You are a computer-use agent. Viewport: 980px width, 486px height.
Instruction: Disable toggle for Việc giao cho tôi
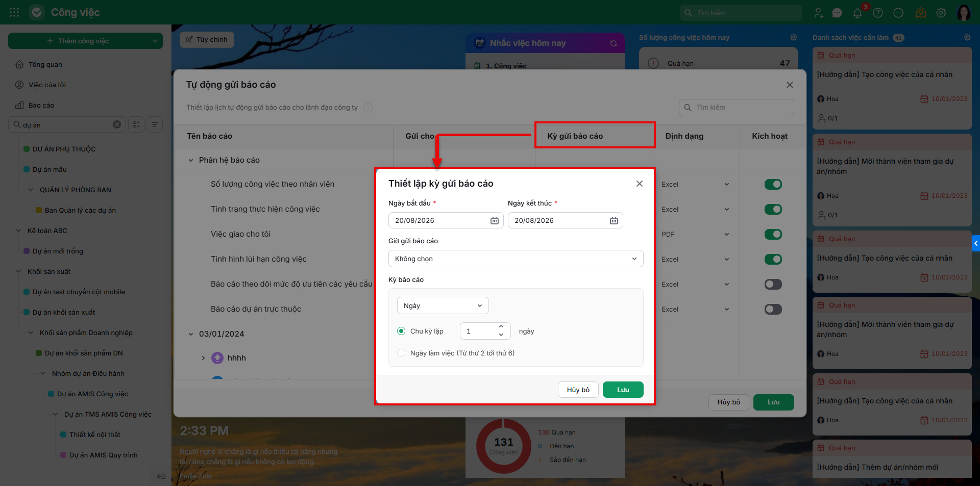click(x=773, y=234)
